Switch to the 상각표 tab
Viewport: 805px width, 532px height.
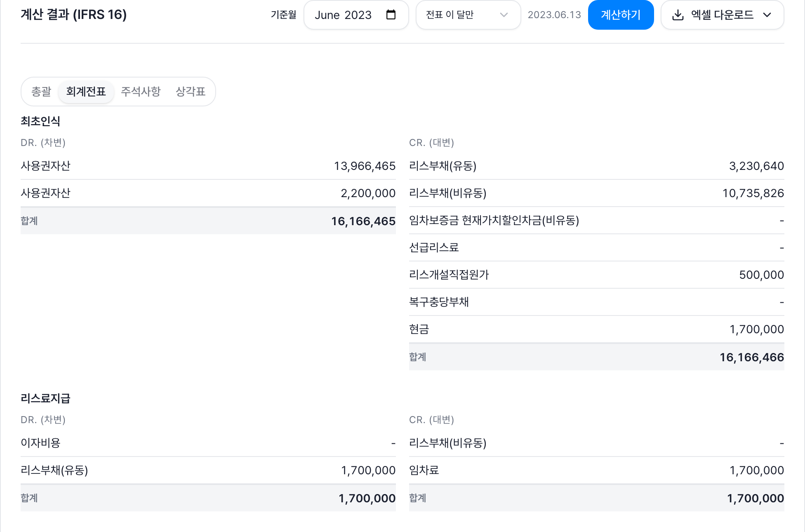pos(191,91)
